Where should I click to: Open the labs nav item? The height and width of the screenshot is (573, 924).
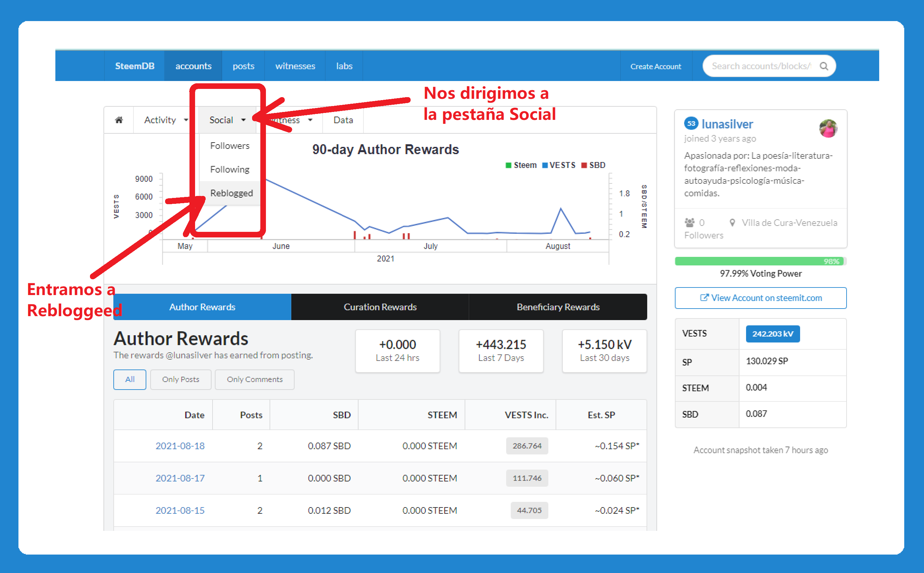tap(344, 66)
